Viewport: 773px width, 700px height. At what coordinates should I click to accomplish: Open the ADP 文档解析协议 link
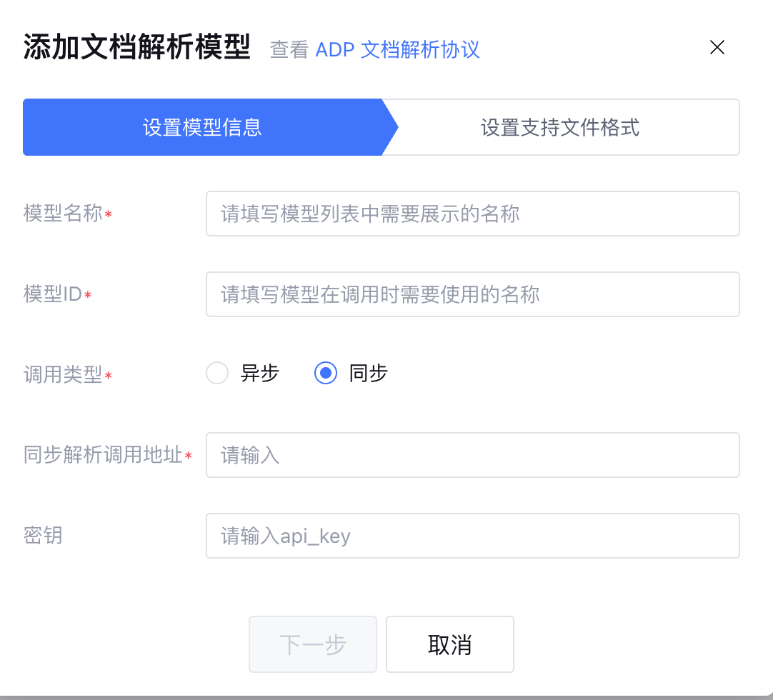[397, 49]
